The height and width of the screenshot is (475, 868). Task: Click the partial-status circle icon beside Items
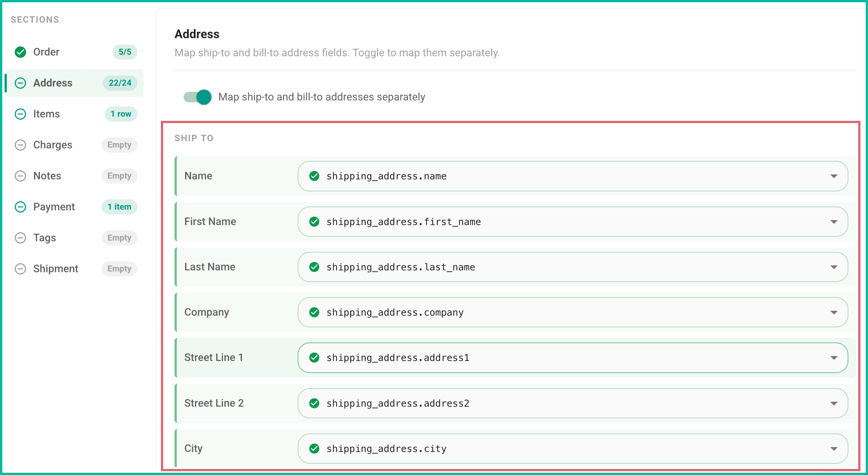click(x=20, y=114)
